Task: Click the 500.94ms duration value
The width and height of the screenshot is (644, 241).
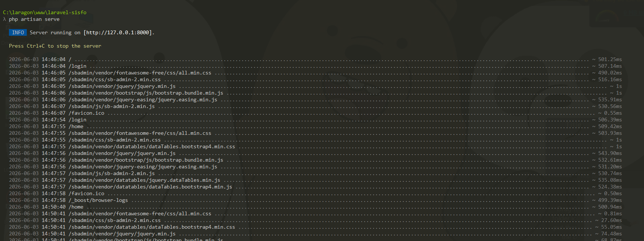Action: click(610, 207)
